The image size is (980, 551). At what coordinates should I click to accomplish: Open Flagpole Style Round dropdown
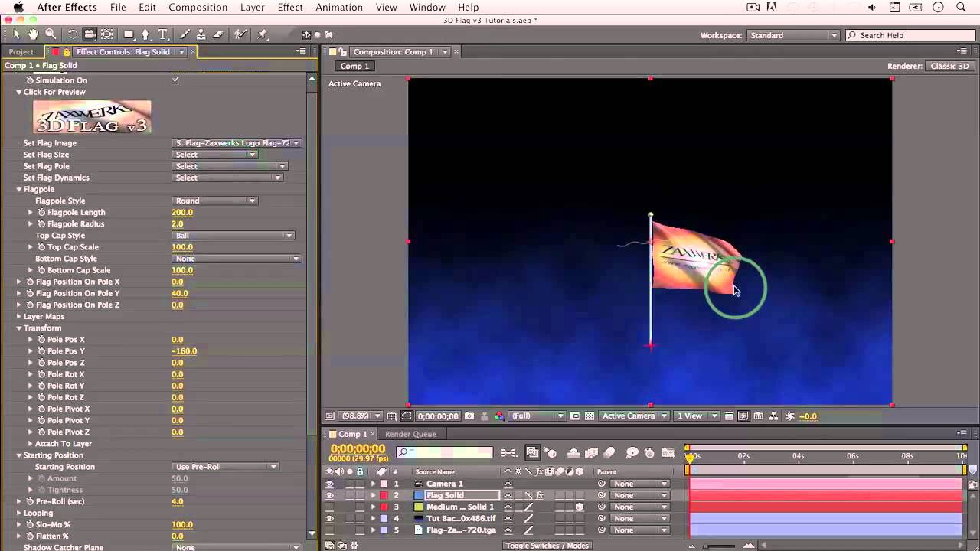point(214,201)
